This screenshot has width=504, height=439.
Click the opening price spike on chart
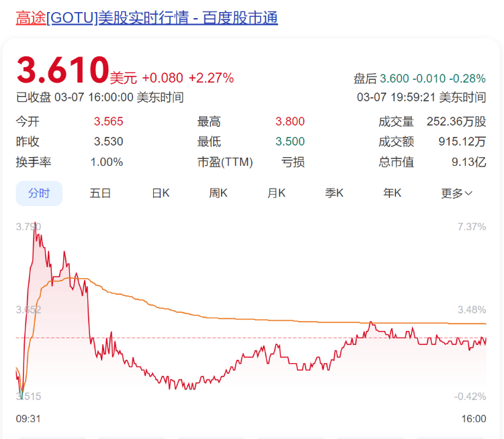tap(36, 225)
